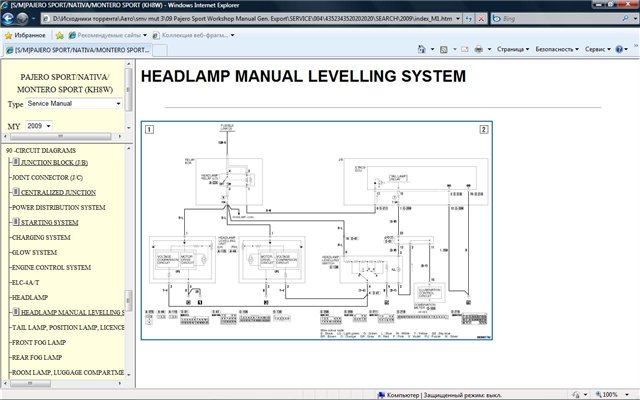The image size is (640, 400).
Task: Open the MY 2009 model year dropdown
Action: tap(39, 126)
